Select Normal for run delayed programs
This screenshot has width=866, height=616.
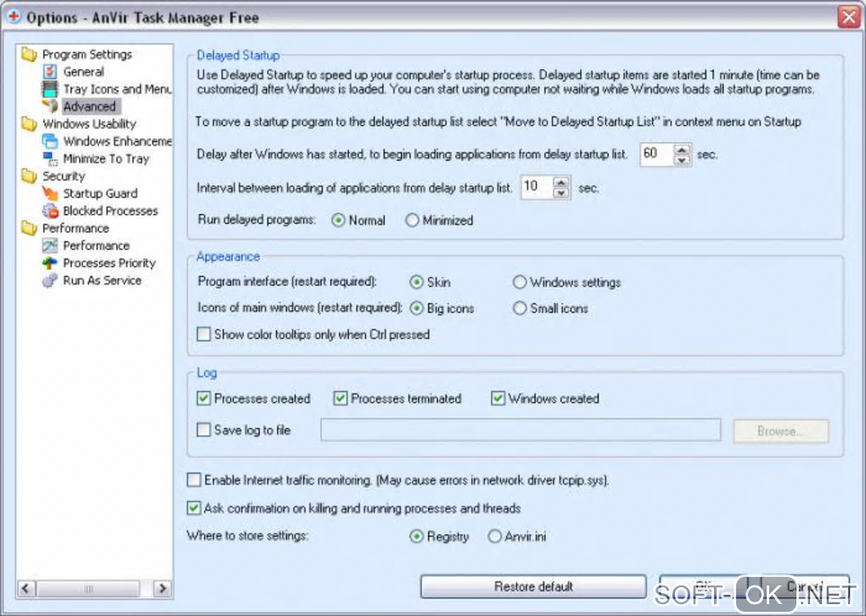pyautogui.click(x=338, y=221)
